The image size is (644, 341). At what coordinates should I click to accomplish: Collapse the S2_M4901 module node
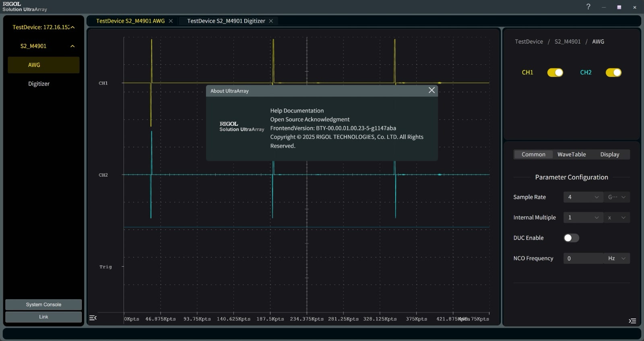coord(72,46)
